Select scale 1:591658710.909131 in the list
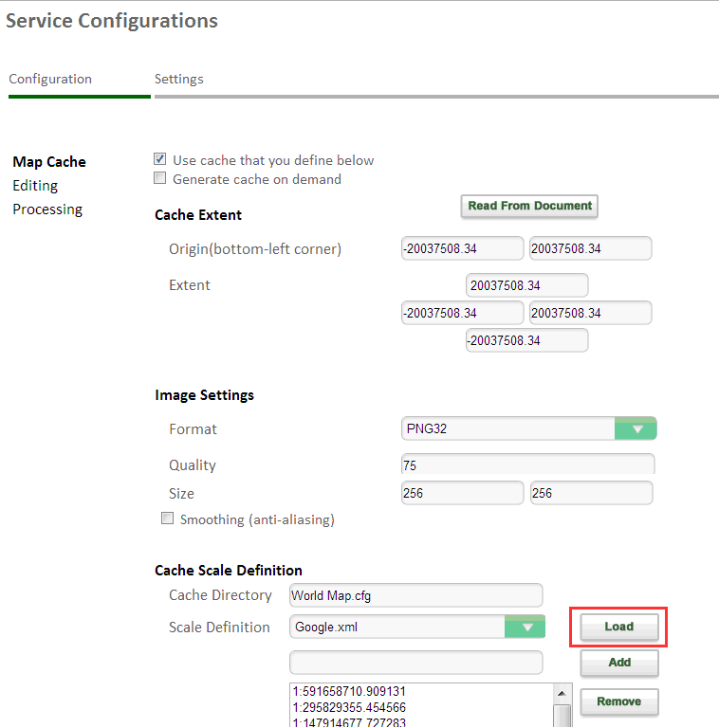 [x=351, y=692]
